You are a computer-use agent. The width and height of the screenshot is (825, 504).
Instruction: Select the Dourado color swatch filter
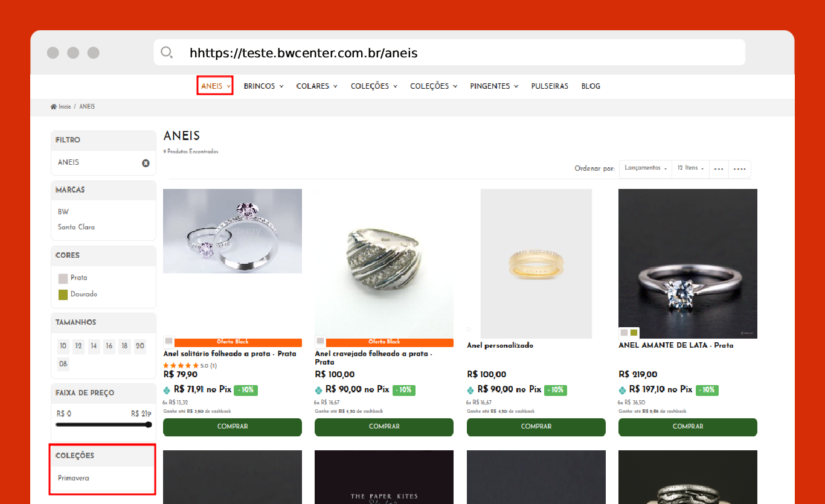(63, 295)
